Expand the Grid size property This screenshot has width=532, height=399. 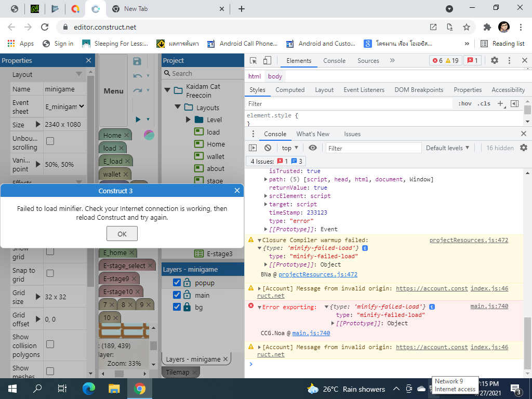click(38, 297)
